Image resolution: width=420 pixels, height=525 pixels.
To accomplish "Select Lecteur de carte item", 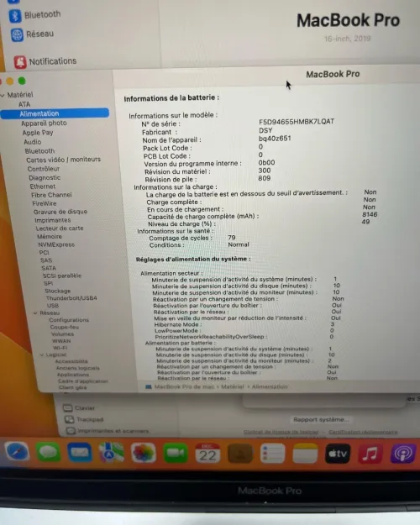I will pos(60,228).
